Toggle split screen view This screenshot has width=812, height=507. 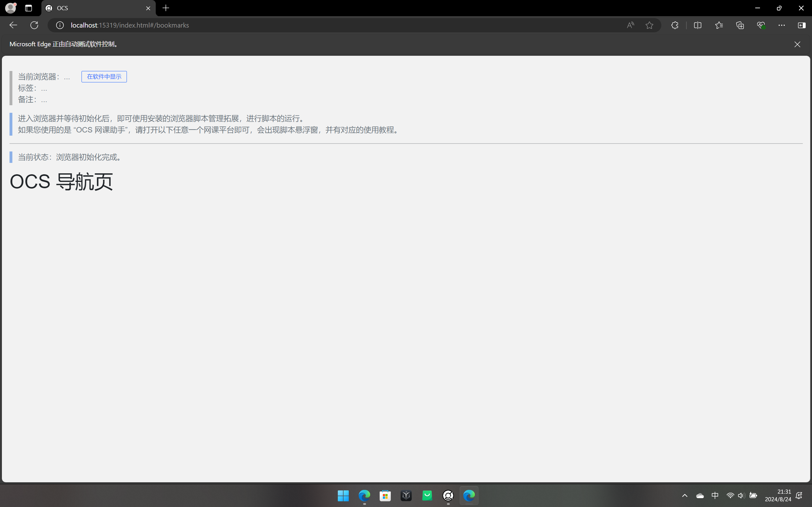[697, 25]
